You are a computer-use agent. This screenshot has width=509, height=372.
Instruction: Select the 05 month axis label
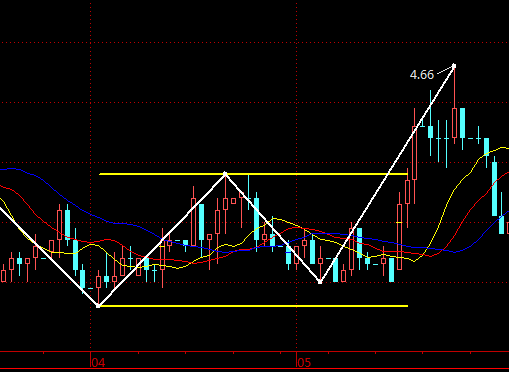coord(304,362)
